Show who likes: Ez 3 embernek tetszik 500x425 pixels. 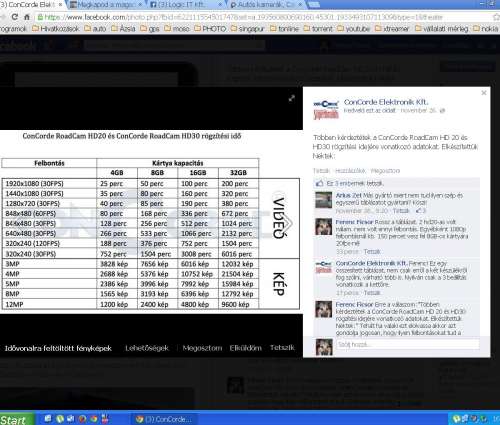[355, 183]
